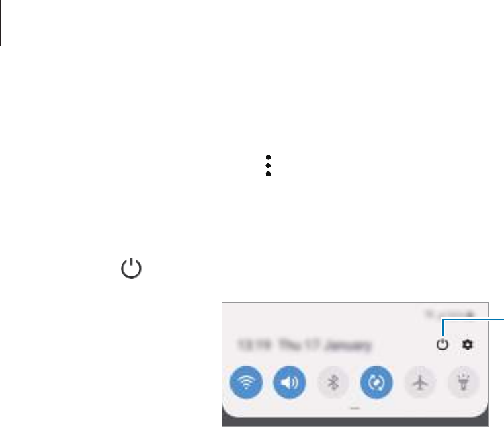The height and width of the screenshot is (427, 504).
Task: Click the large standalone power icon
Action: click(x=132, y=268)
